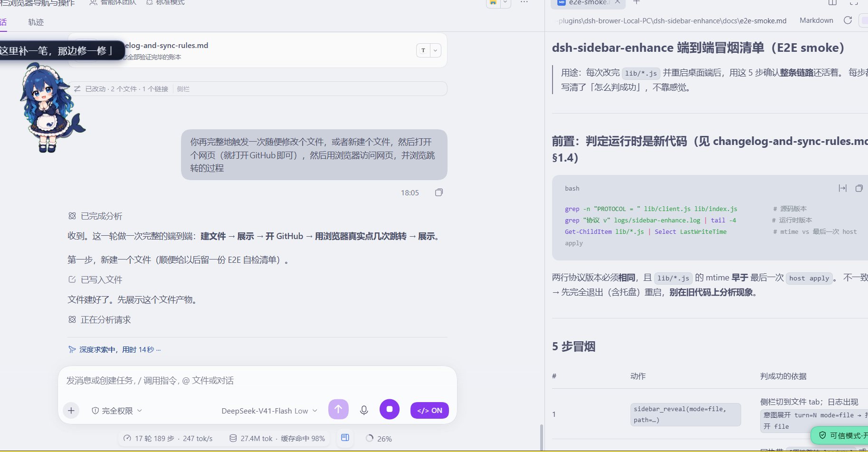The height and width of the screenshot is (452, 868).
Task: Send message with the arrow button
Action: (338, 409)
